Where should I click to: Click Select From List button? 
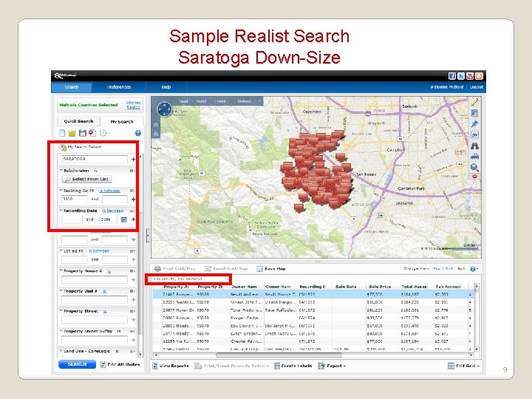(x=87, y=179)
